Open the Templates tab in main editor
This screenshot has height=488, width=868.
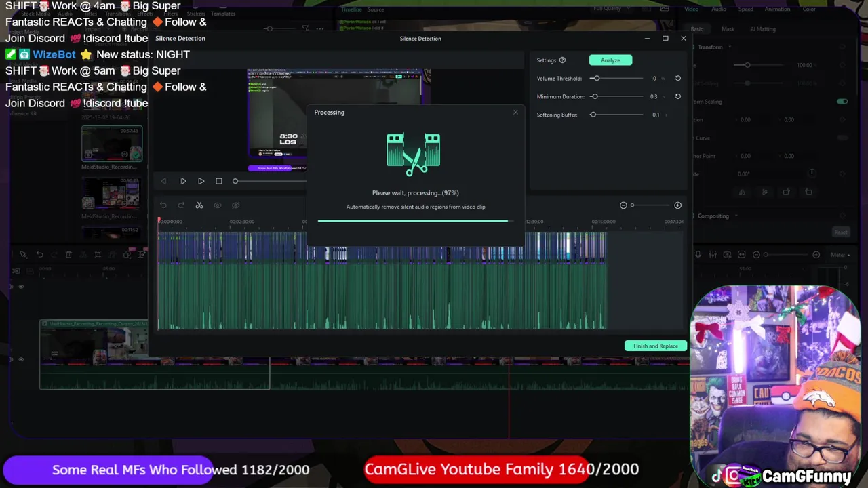click(x=223, y=14)
